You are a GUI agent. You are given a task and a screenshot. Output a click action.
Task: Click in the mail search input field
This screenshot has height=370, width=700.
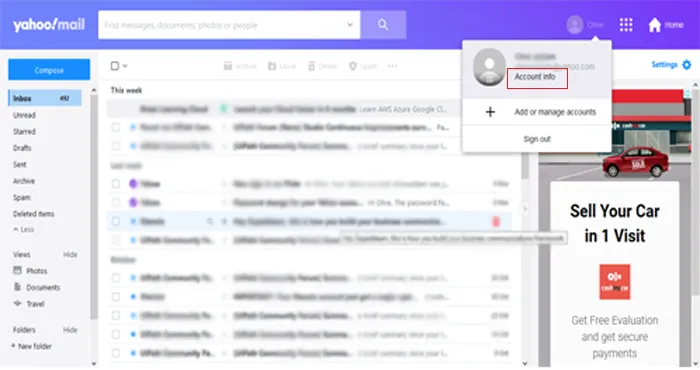pyautogui.click(x=223, y=25)
